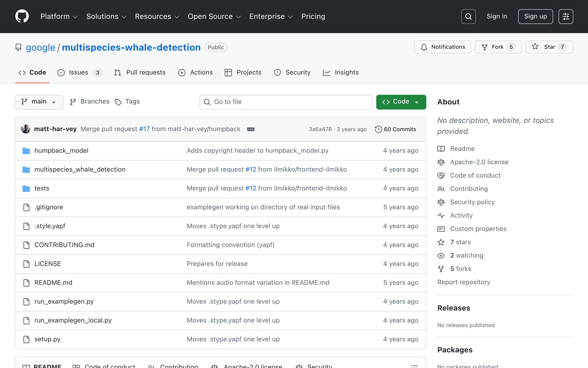Open the GitHub home logo
Viewport: 588px width, 368px height.
22,16
